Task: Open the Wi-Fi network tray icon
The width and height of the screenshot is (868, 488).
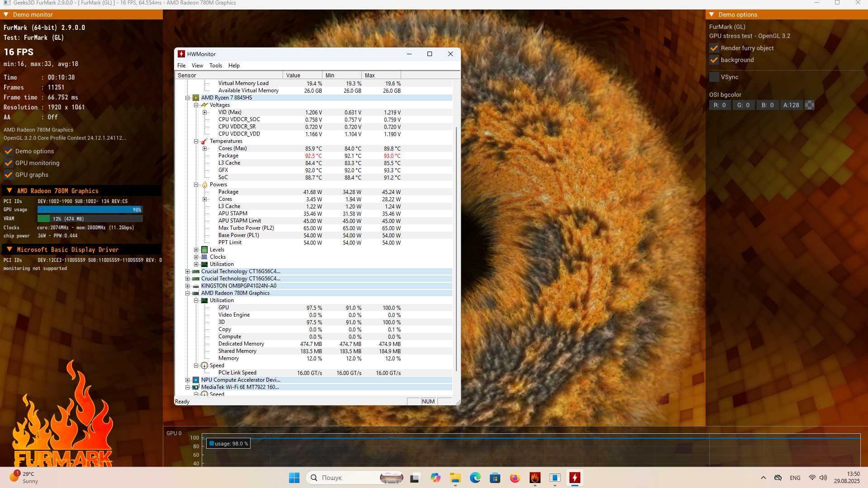Action: [x=812, y=478]
